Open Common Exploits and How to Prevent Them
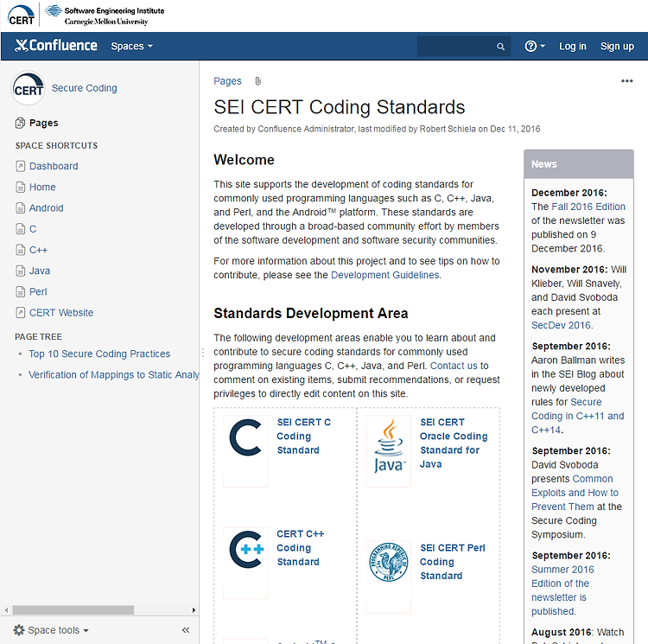Viewport: 648px width, 644px height. pyautogui.click(x=575, y=493)
